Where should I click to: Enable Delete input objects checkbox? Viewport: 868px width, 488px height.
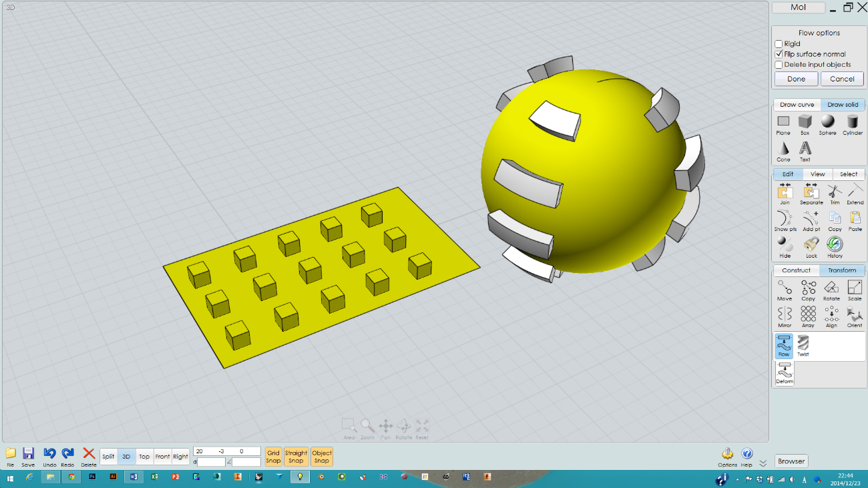(779, 65)
